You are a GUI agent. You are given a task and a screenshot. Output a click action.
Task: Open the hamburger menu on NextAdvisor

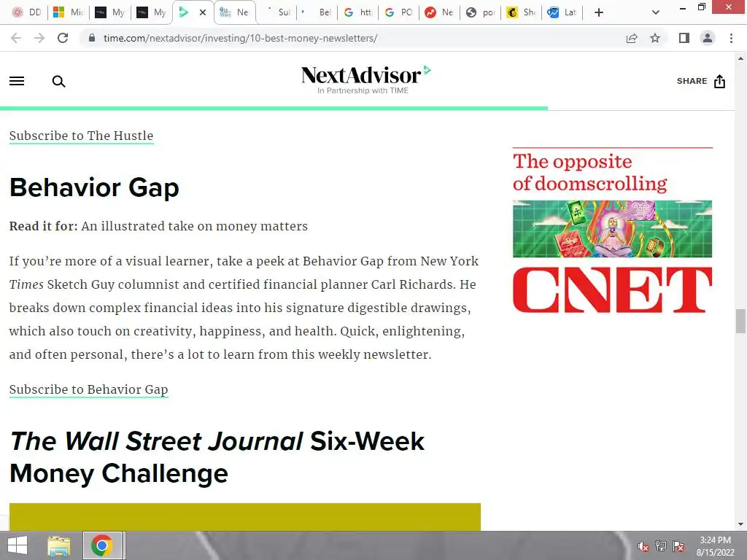point(17,81)
